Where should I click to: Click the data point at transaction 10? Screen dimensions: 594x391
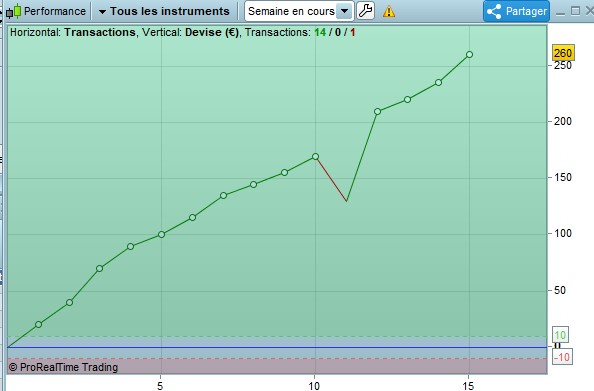[x=315, y=156]
